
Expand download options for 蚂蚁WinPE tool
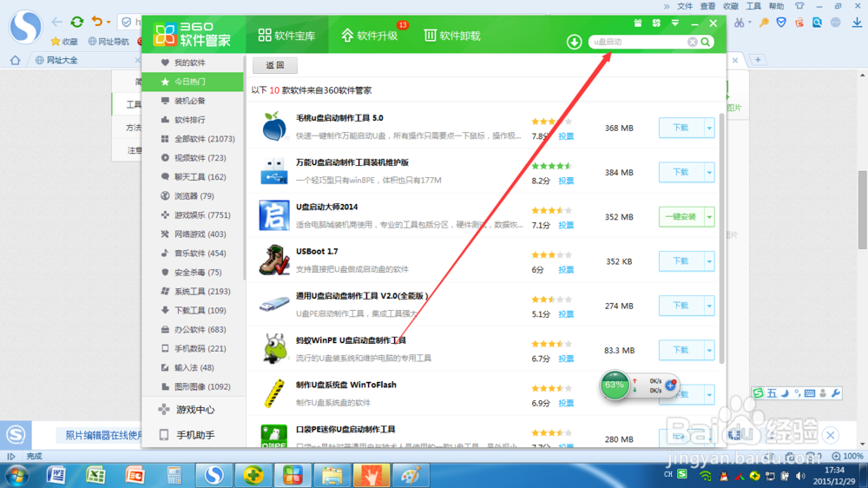pos(709,350)
